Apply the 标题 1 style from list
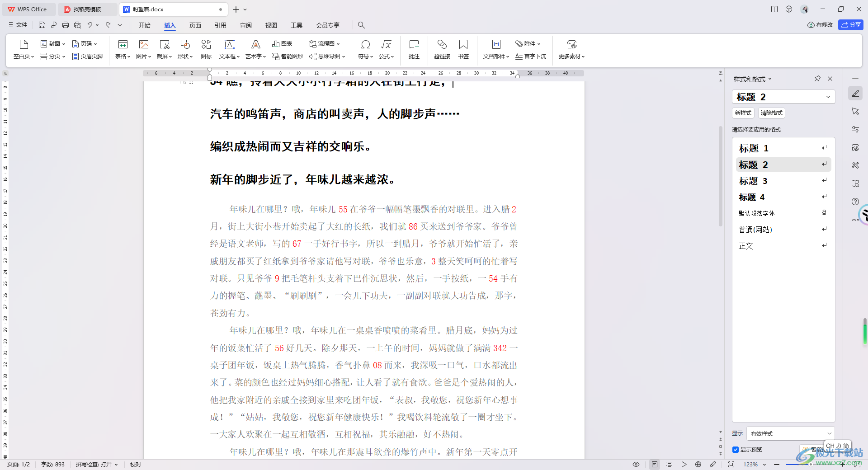The image size is (868, 470). coord(783,148)
